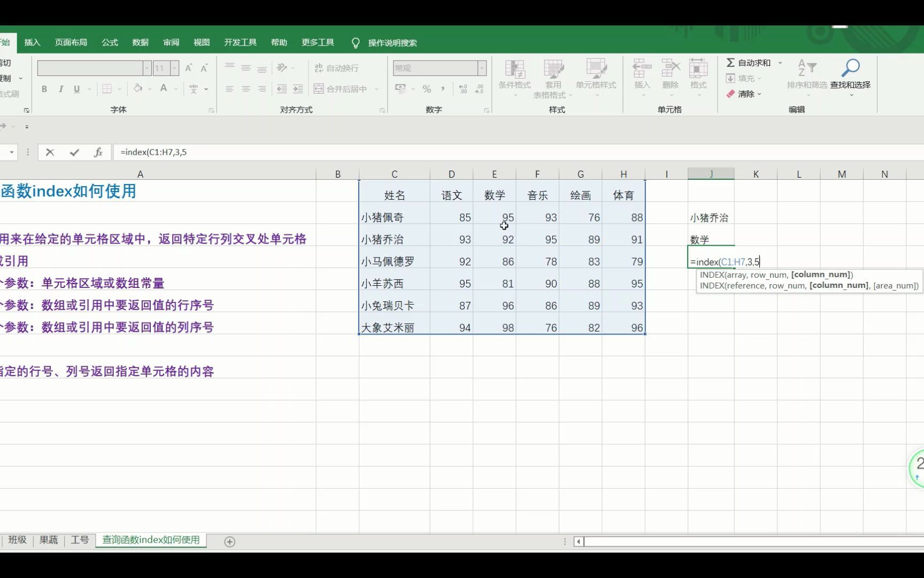The width and height of the screenshot is (924, 578).
Task: Open the 页面布局 ribbon tab
Action: 71,42
